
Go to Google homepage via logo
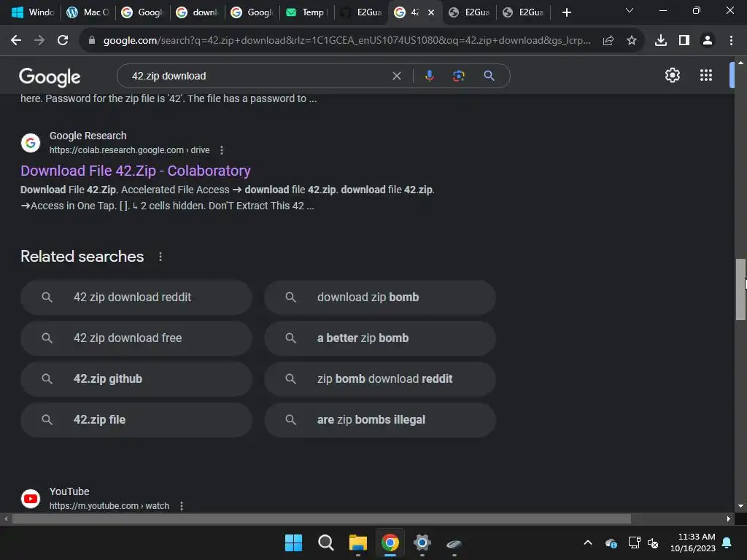point(50,77)
